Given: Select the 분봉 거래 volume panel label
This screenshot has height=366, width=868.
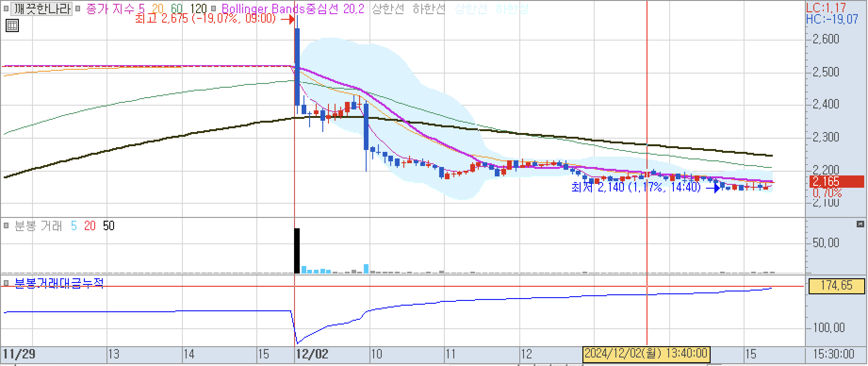Looking at the screenshot, I should click(x=38, y=226).
